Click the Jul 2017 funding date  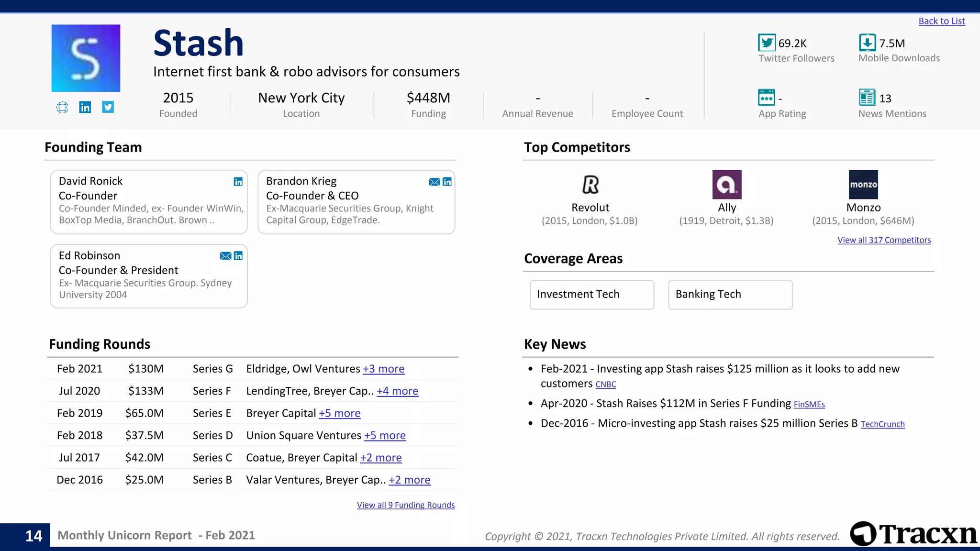pos(79,458)
